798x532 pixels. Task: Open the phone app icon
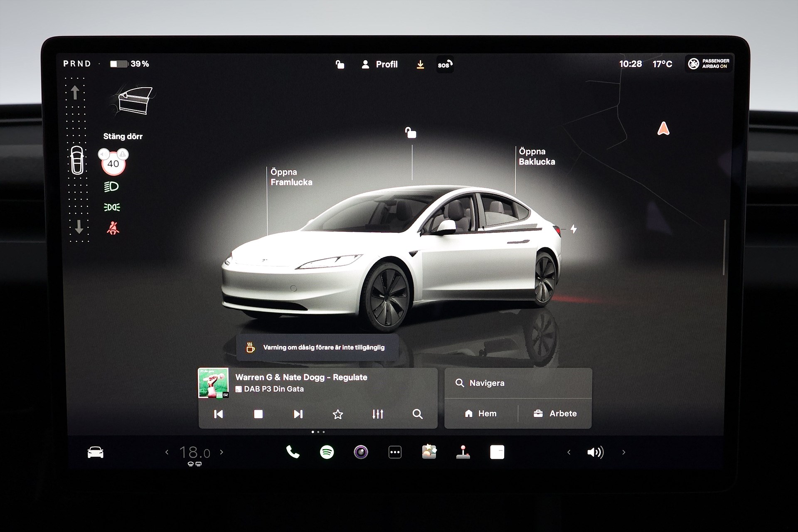pyautogui.click(x=293, y=452)
